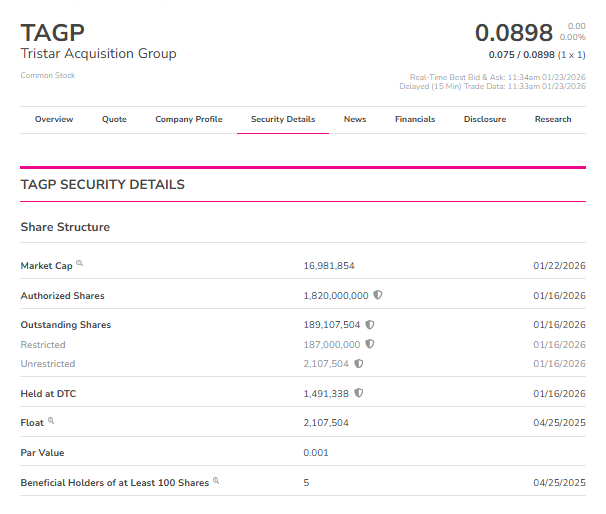Image resolution: width=606 pixels, height=514 pixels.
Task: Click the Delayed Trade Data timestamp line
Action: pyautogui.click(x=492, y=86)
